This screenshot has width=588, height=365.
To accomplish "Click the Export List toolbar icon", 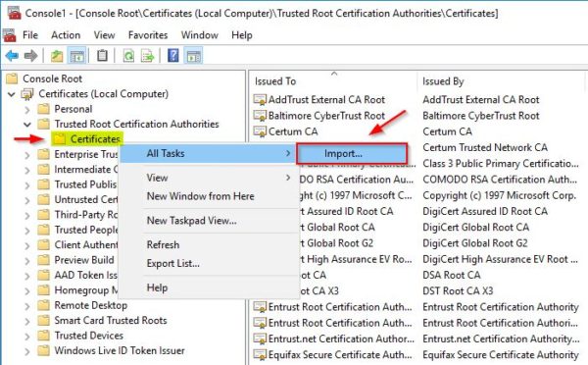I will (x=147, y=56).
